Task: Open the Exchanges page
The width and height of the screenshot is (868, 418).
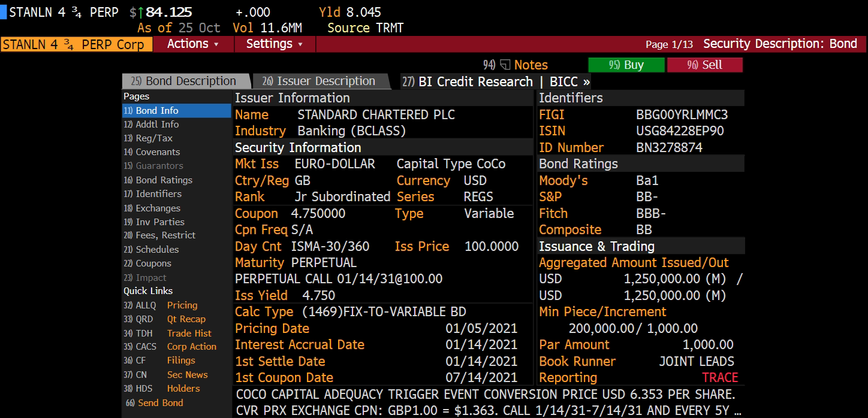Action: (152, 208)
